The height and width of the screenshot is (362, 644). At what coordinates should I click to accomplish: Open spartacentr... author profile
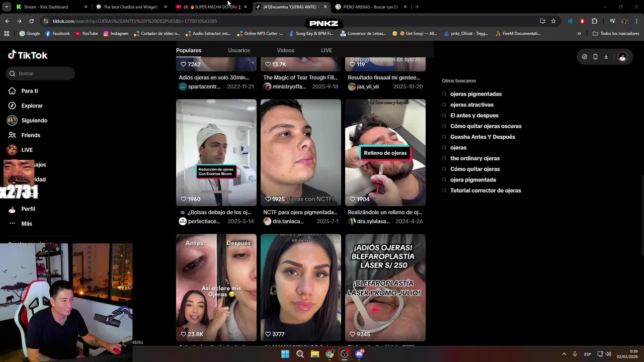(x=199, y=86)
